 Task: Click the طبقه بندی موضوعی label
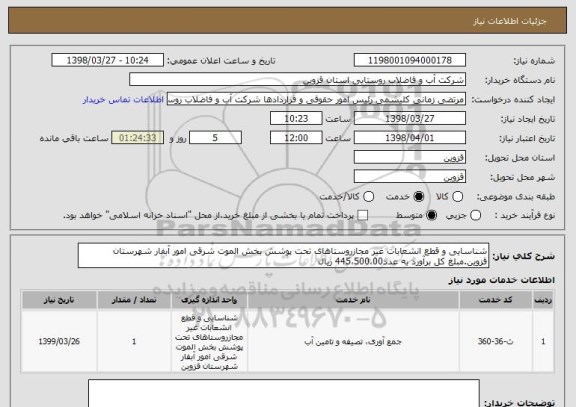[x=516, y=197]
